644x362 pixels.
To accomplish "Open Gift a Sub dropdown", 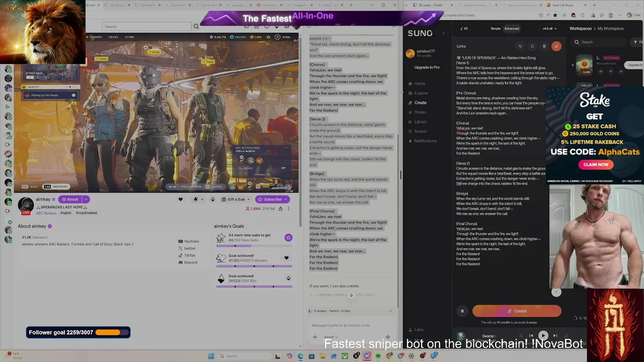I will [x=235, y=199].
